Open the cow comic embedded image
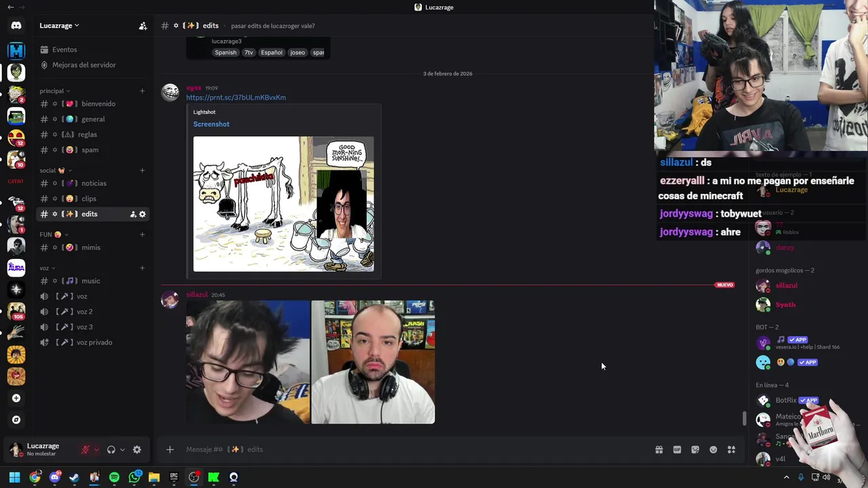Screen dimensions: 868x488 point(283,204)
